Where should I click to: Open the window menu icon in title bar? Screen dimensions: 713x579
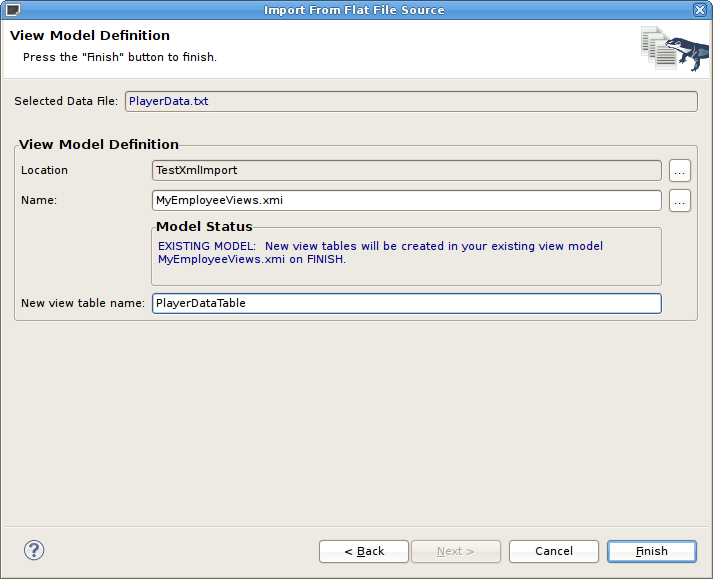tap(13, 10)
